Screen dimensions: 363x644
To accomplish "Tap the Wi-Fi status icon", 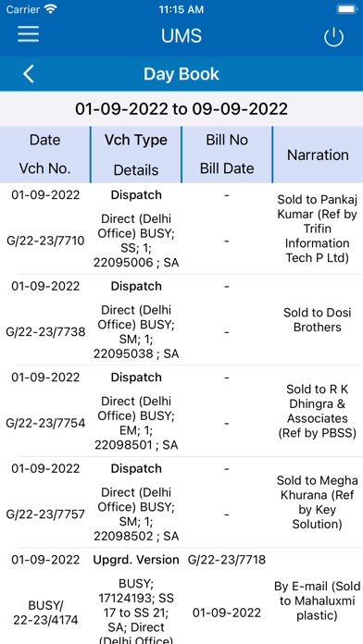I will [x=51, y=9].
